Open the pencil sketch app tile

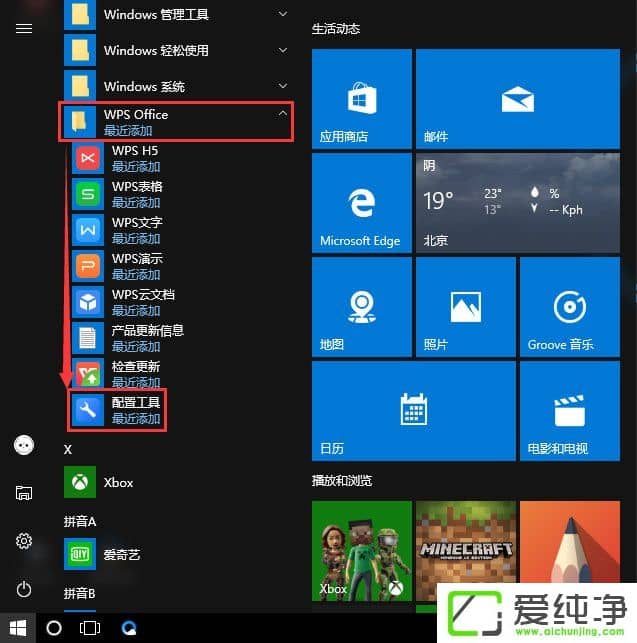pos(570,541)
